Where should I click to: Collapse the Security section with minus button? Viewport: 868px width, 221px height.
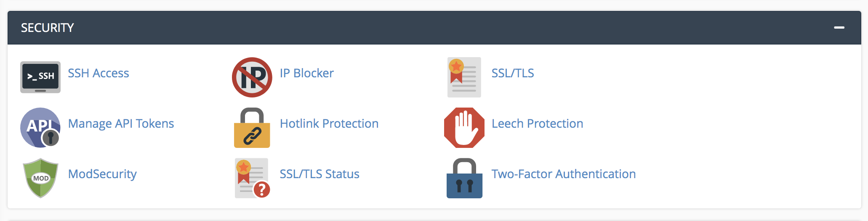(839, 28)
